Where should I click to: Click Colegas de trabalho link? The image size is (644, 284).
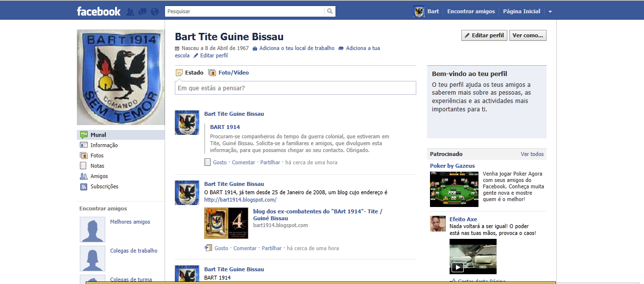134,251
